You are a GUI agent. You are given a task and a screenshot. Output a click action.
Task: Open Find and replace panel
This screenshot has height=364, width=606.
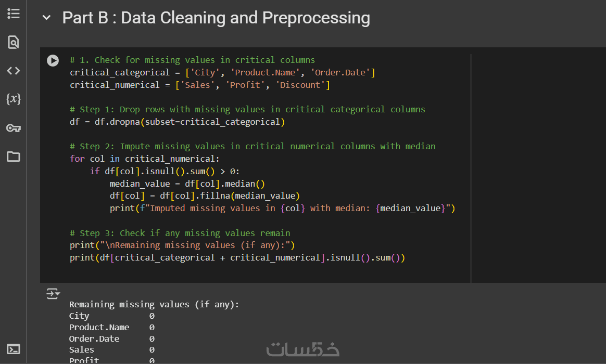pyautogui.click(x=14, y=42)
